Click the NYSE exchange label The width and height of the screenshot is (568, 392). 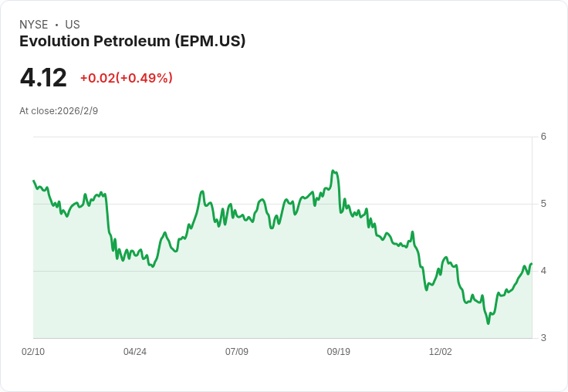pos(34,25)
